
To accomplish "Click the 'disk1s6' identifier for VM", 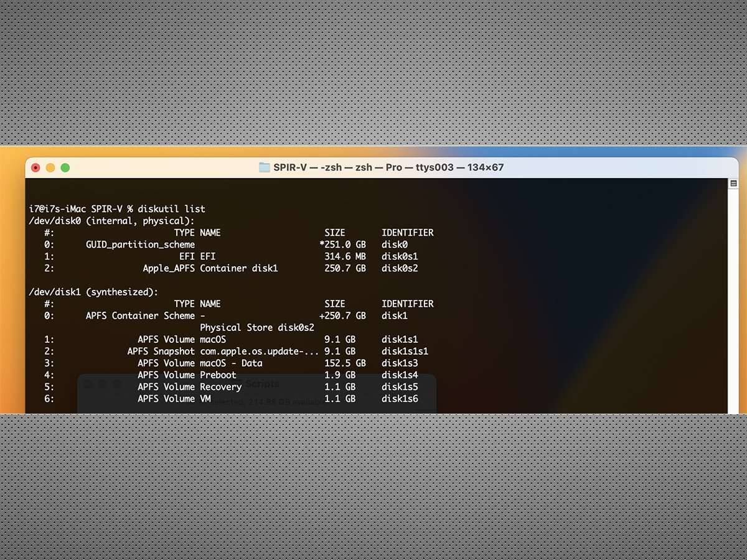I will (400, 398).
